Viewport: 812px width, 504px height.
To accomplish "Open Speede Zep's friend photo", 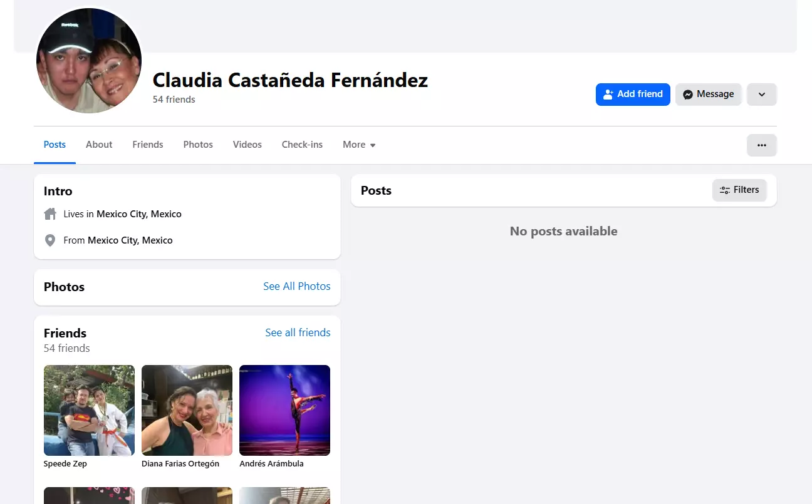I will point(89,410).
